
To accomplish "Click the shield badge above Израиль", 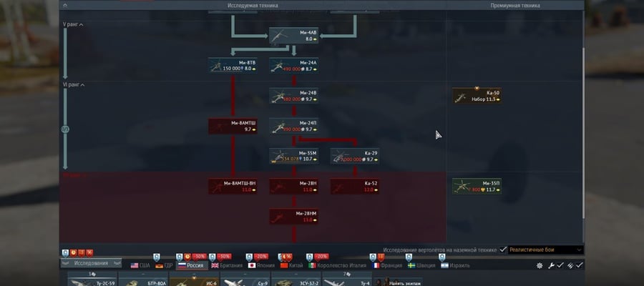I will tap(441, 257).
